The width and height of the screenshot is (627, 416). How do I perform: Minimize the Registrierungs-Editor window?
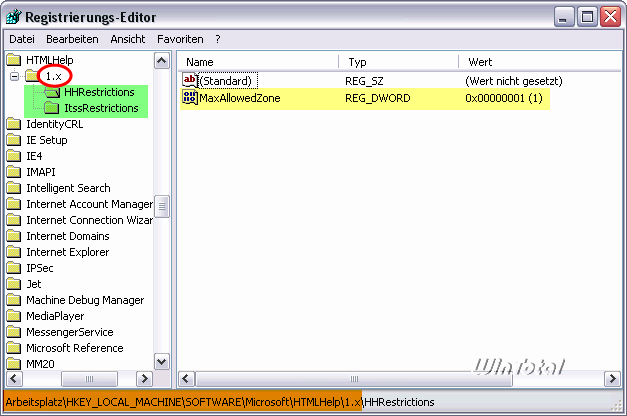click(x=564, y=17)
